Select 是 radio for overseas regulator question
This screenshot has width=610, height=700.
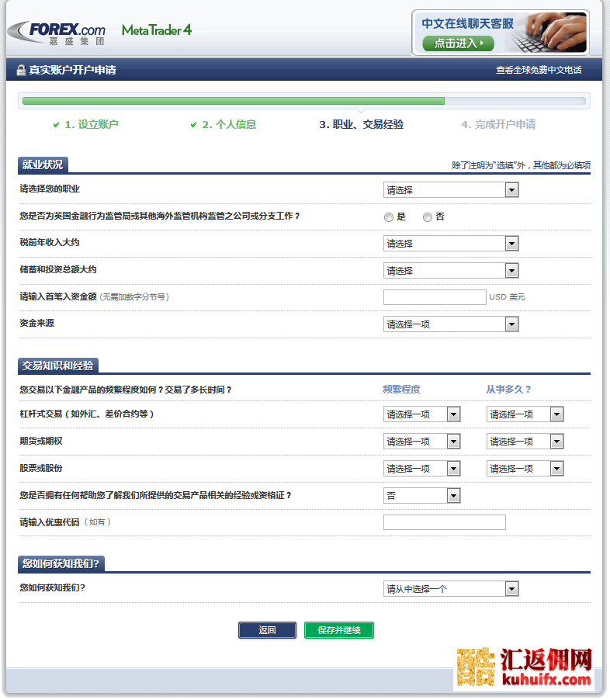click(389, 217)
